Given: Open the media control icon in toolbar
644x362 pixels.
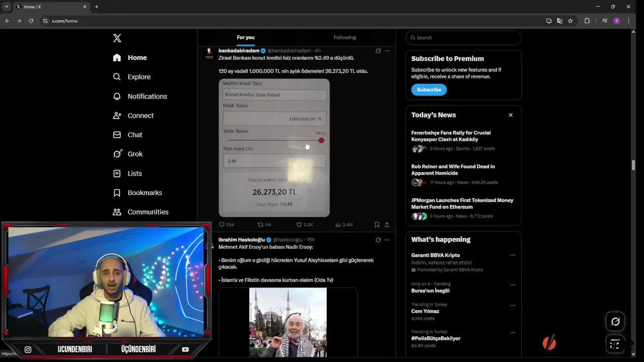Looking at the screenshot, I should coord(605,21).
